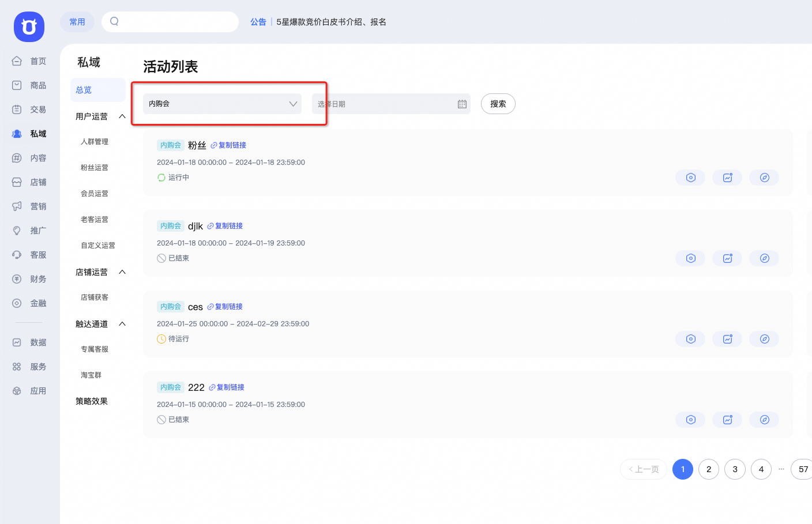Screen dimensions: 812x524
Task: View data chart icon for ces activity
Action: tap(727, 339)
